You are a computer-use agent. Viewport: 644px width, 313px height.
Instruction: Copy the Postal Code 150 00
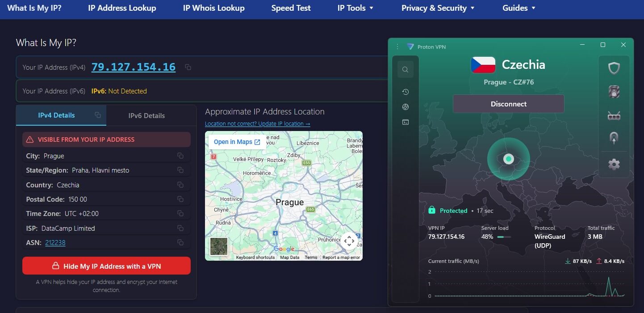click(x=180, y=199)
